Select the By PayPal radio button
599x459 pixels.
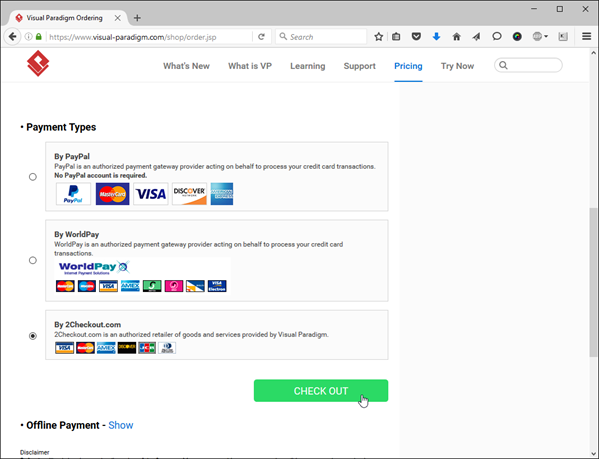(x=33, y=177)
